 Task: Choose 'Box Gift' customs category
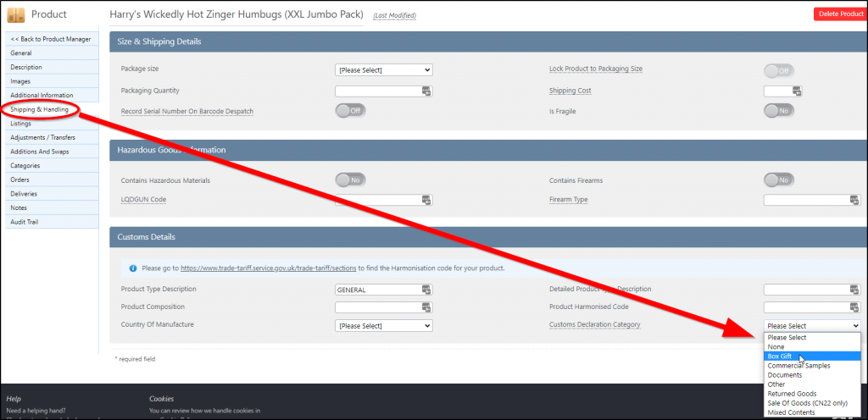click(x=812, y=356)
